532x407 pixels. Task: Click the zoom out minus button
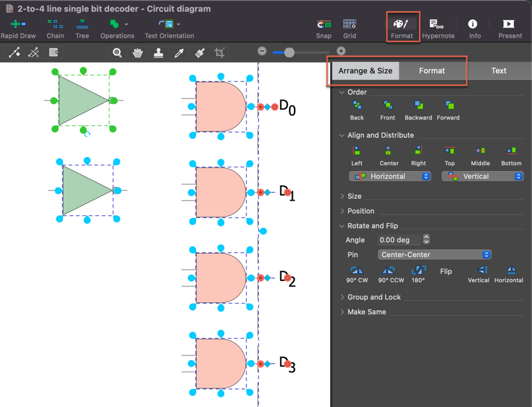262,51
